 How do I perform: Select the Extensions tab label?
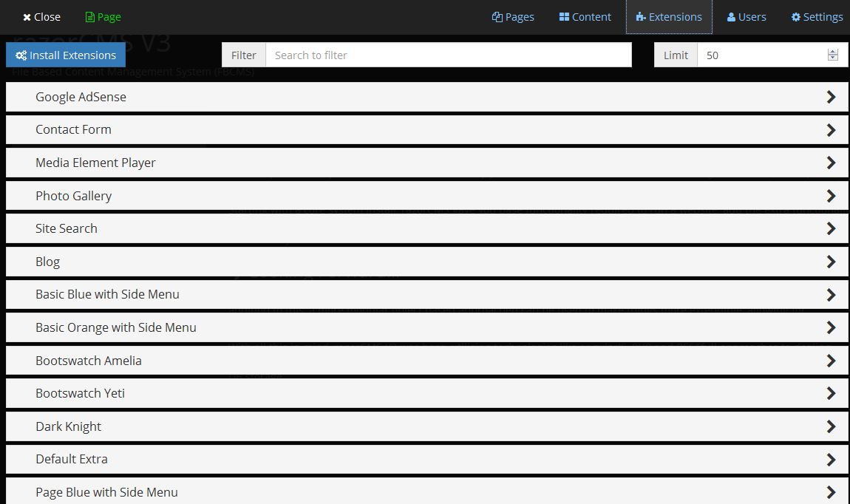[675, 17]
